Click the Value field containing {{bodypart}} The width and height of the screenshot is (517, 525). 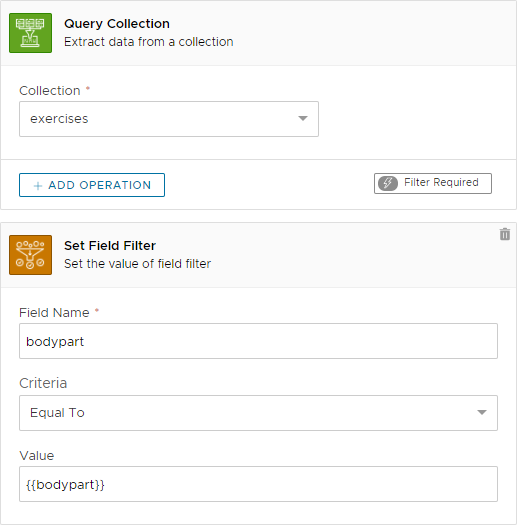[258, 484]
